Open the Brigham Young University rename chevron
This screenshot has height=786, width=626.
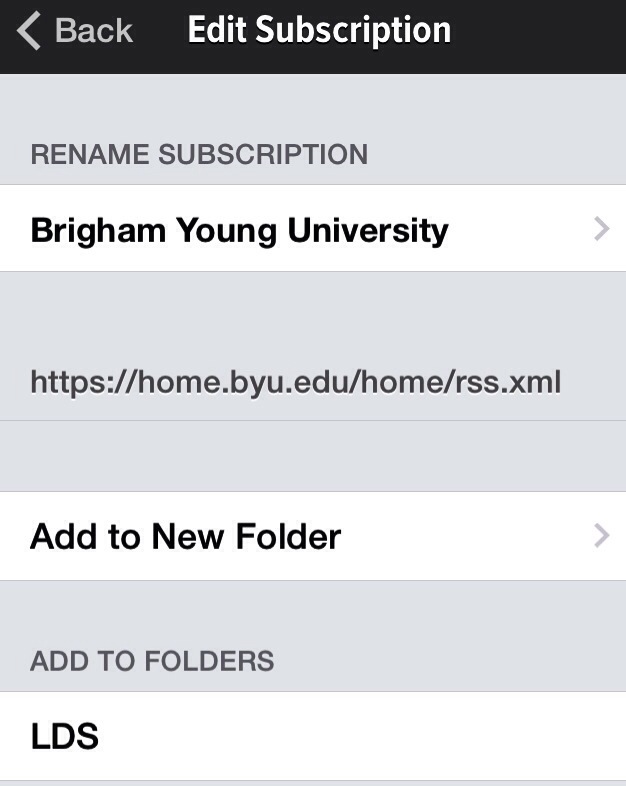point(601,229)
